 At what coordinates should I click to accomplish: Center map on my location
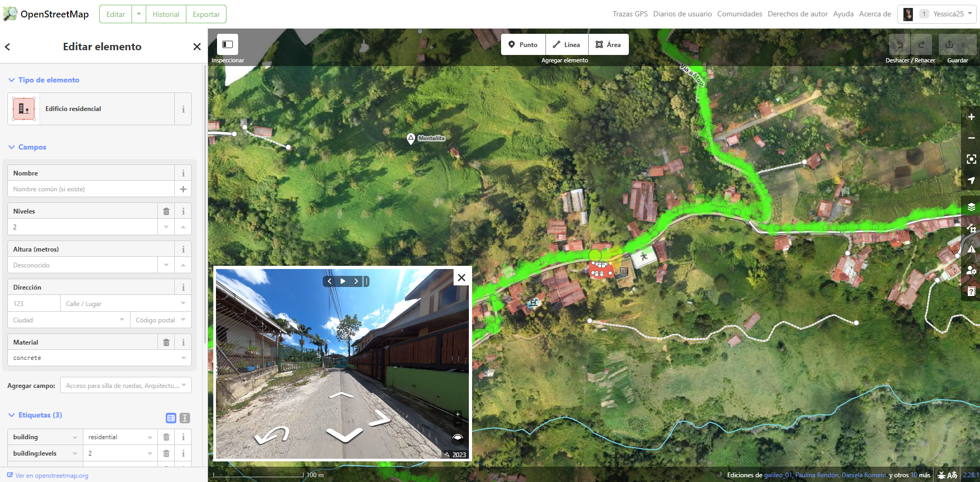click(x=971, y=180)
